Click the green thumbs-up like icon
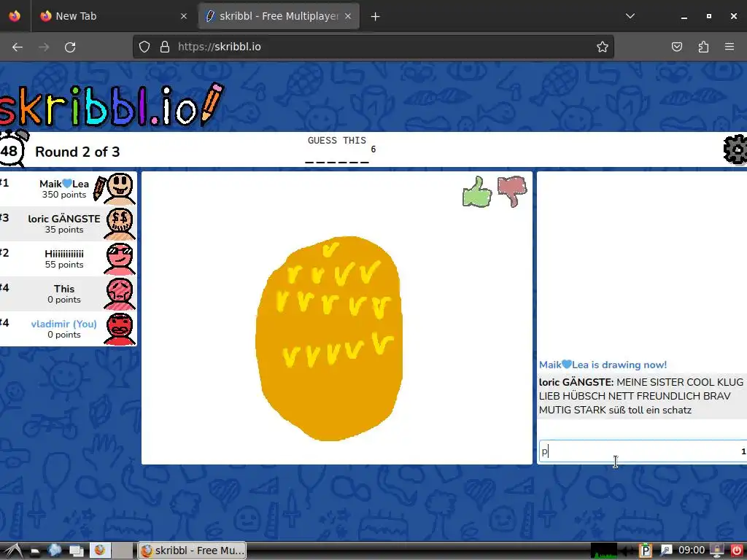 coord(477,192)
